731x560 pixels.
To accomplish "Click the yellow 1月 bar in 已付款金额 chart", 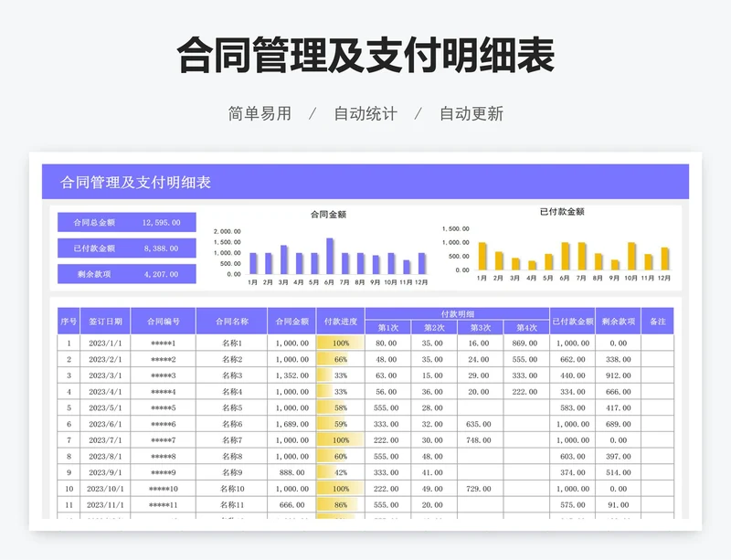I will 482,257.
